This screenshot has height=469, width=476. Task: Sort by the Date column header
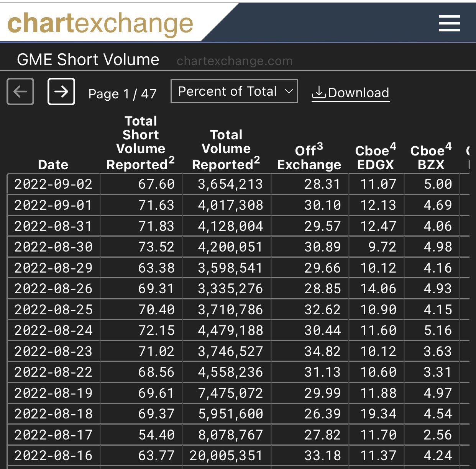pos(53,165)
